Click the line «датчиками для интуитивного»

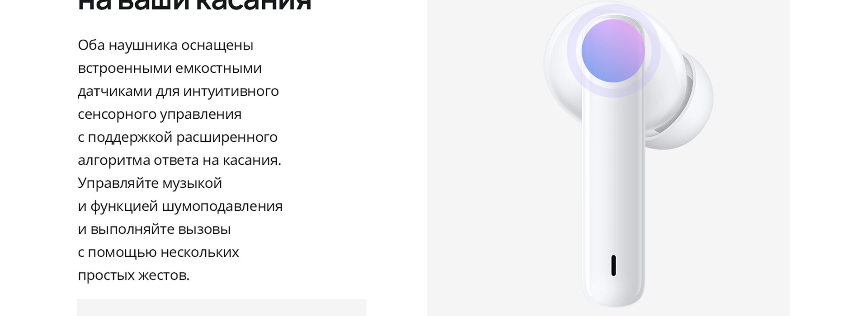pos(178,91)
